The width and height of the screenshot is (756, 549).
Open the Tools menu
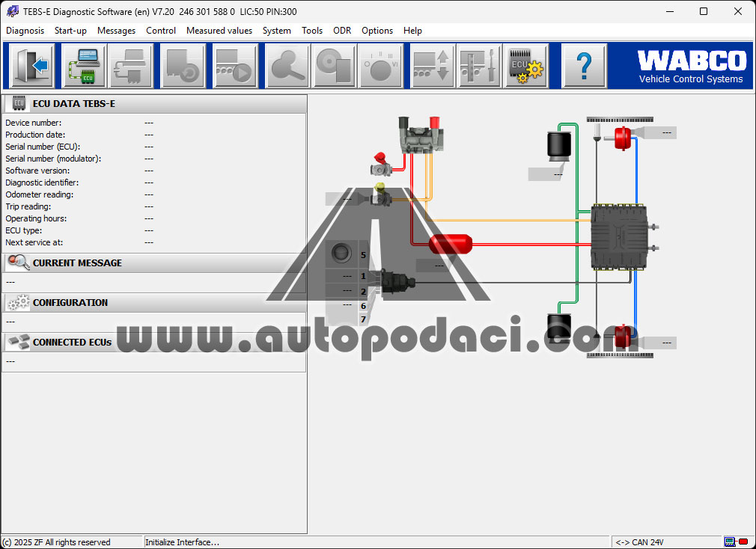(x=312, y=31)
